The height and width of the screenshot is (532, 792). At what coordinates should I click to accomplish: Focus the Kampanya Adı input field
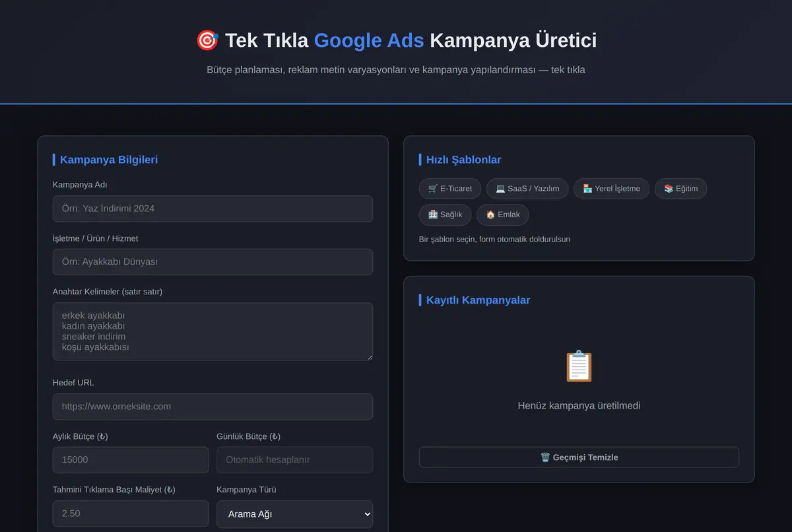pos(213,209)
